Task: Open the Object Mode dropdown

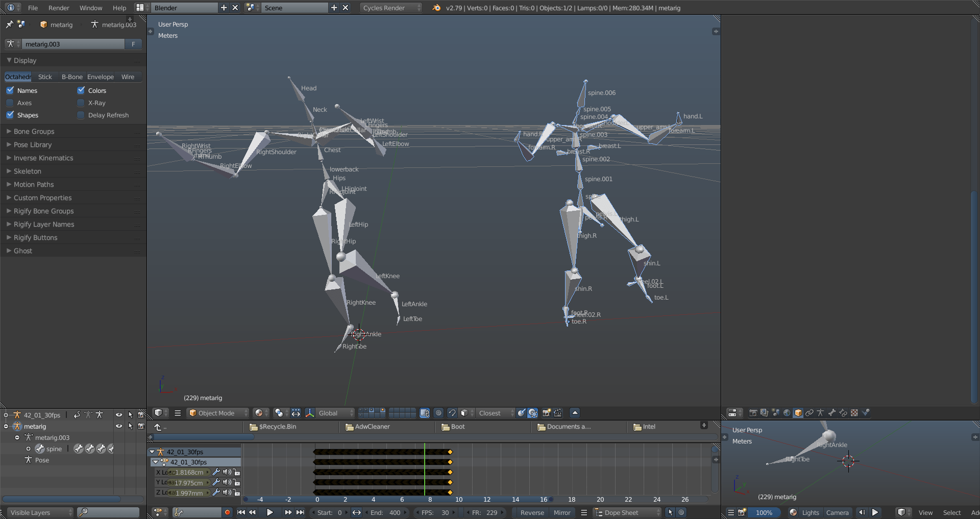Action: [x=218, y=413]
